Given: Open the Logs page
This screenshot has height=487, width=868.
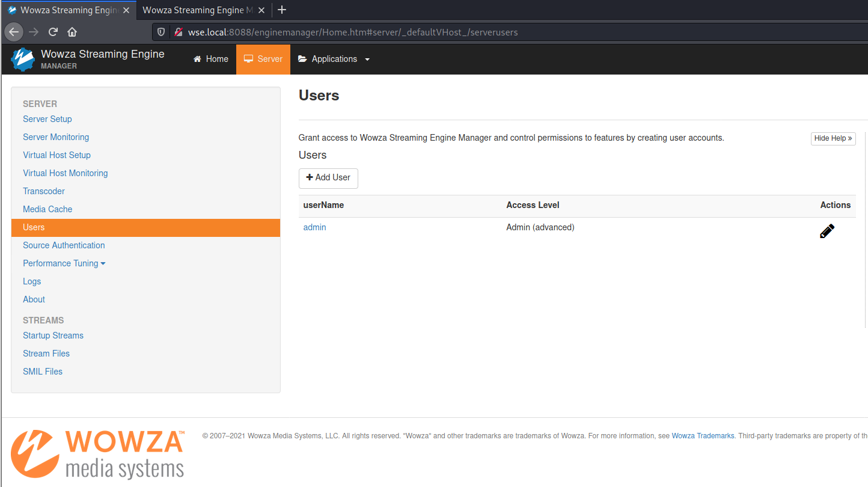Looking at the screenshot, I should pyautogui.click(x=32, y=281).
